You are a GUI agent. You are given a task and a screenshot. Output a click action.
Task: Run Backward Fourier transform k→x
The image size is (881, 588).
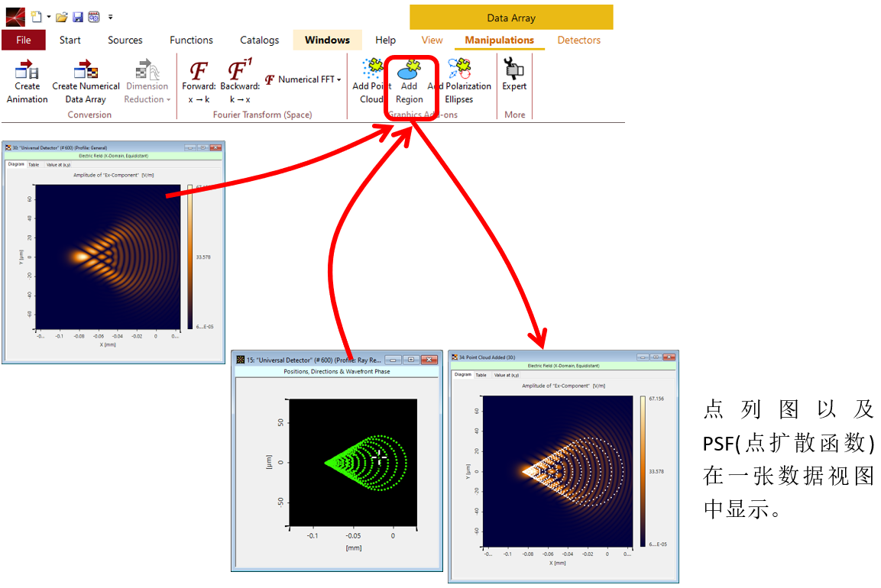[240, 72]
